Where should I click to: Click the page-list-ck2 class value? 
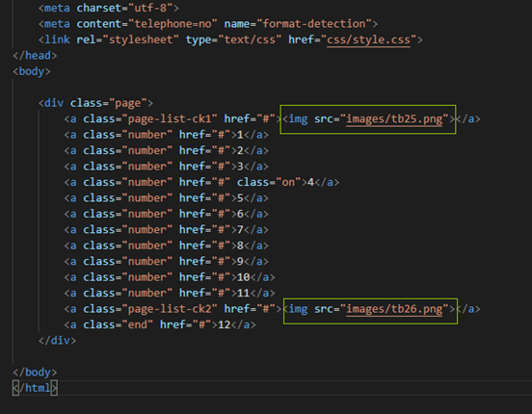coord(170,309)
